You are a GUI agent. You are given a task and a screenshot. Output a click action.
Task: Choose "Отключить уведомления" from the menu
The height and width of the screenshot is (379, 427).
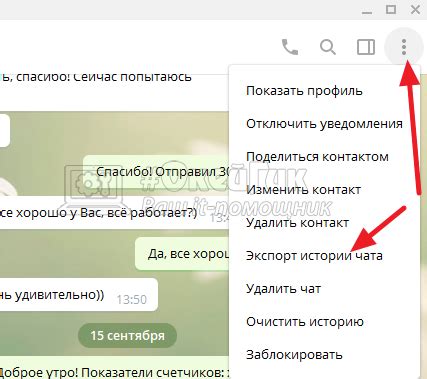click(324, 124)
